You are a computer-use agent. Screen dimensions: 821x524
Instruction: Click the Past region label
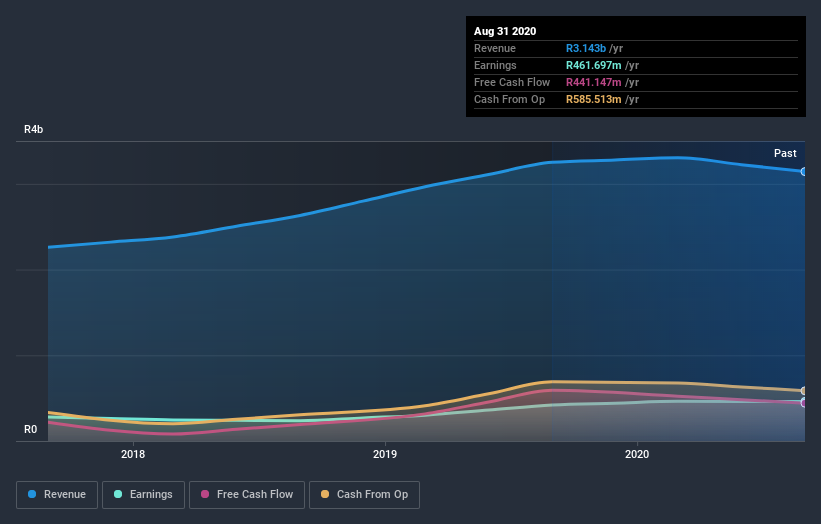(785, 153)
